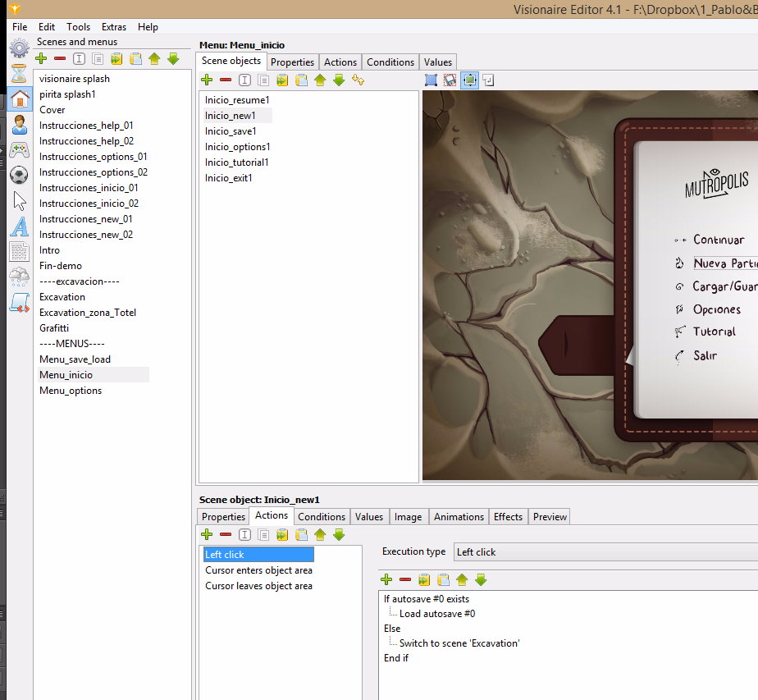
Task: Select the Inicio_exit1 scene object
Action: click(x=228, y=178)
